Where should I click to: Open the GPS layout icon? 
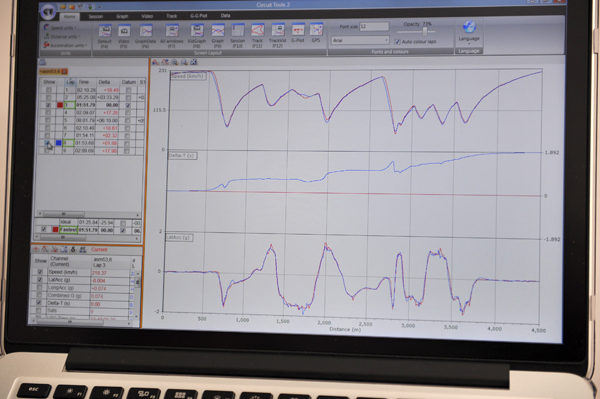(316, 30)
